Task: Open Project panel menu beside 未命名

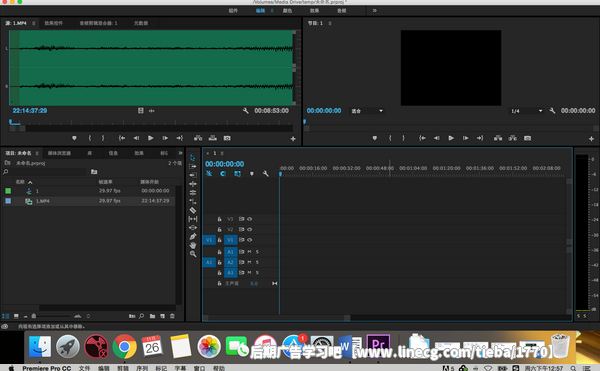Action: pyautogui.click(x=37, y=153)
